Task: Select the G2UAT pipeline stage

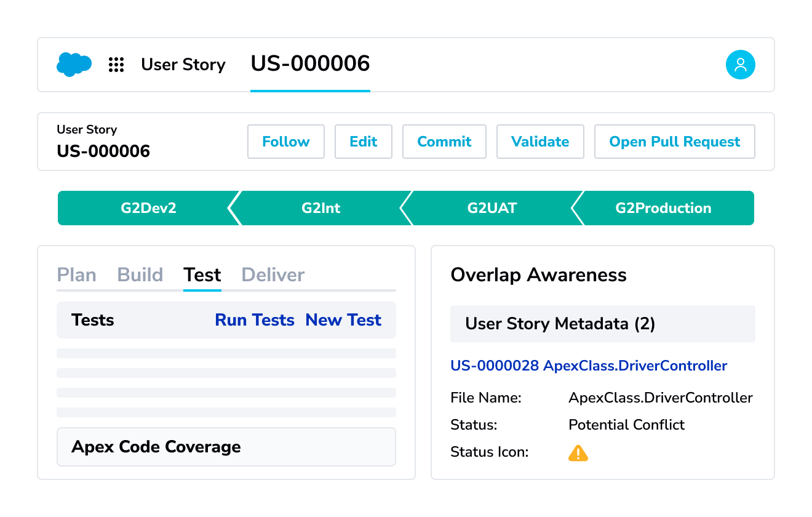Action: 492,208
